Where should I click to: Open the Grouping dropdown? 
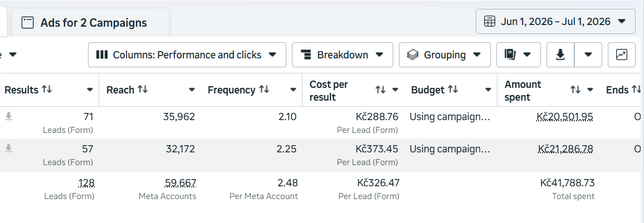[445, 55]
